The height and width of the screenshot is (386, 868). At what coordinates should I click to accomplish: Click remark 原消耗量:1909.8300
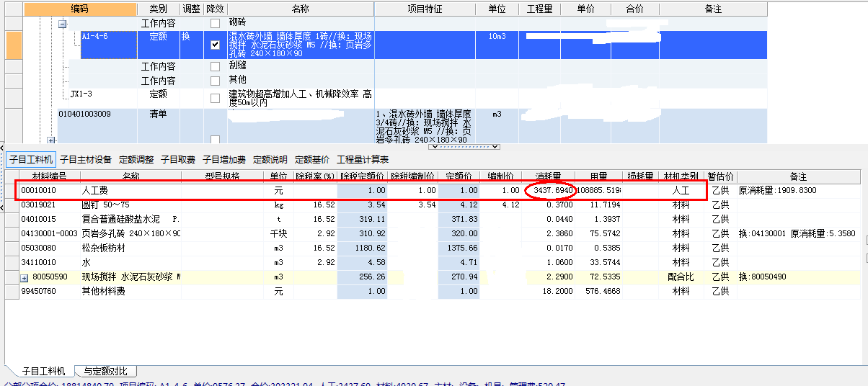point(776,191)
